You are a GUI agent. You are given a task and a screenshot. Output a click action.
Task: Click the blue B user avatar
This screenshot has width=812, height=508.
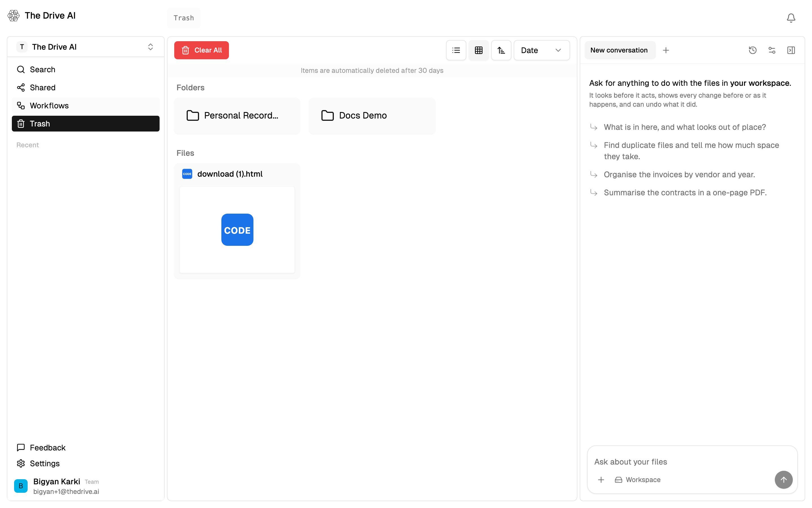pos(21,486)
